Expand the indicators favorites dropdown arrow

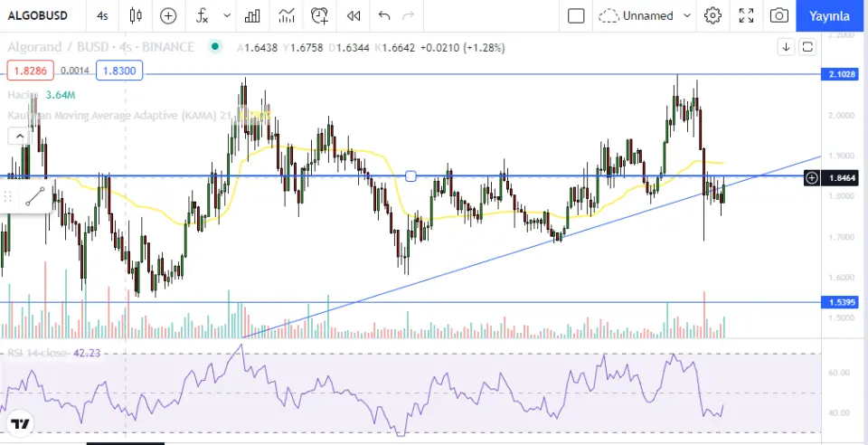coord(225,15)
